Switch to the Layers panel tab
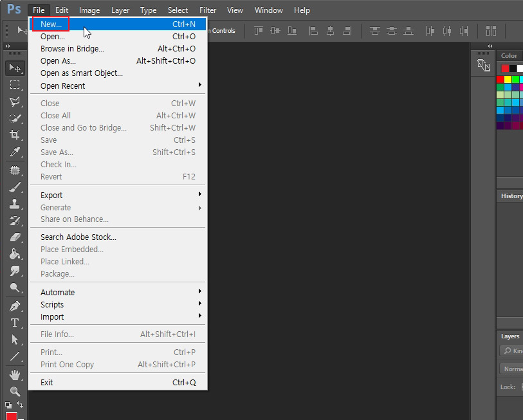Screen dimensions: 523x420 510,336
